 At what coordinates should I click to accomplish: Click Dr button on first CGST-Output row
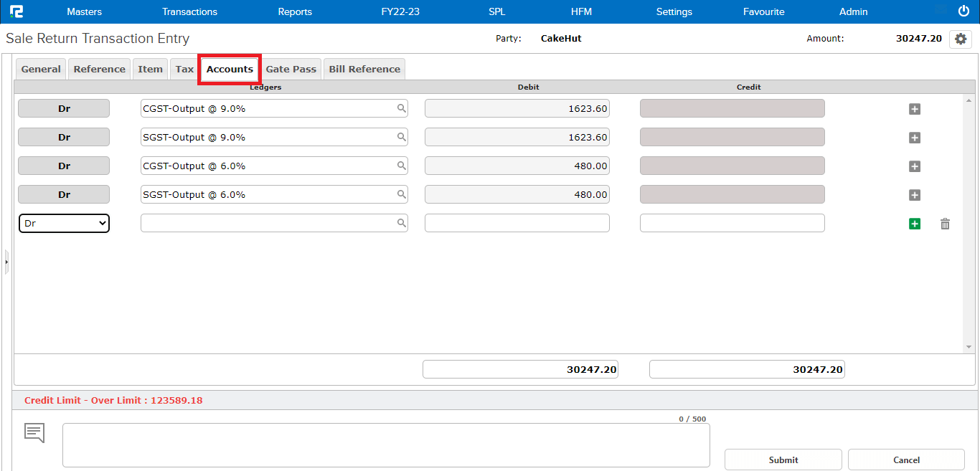(x=64, y=109)
